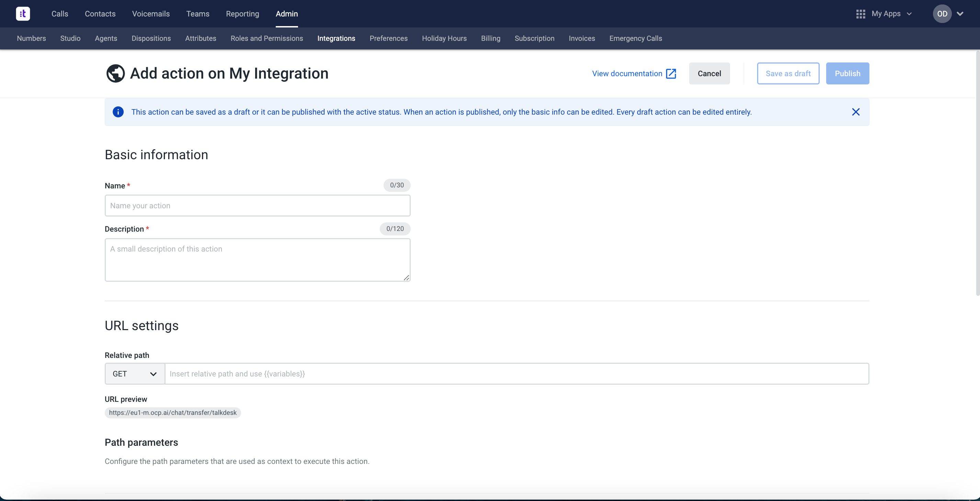This screenshot has height=501, width=980.
Task: Click into the Description text area
Action: coord(257,260)
